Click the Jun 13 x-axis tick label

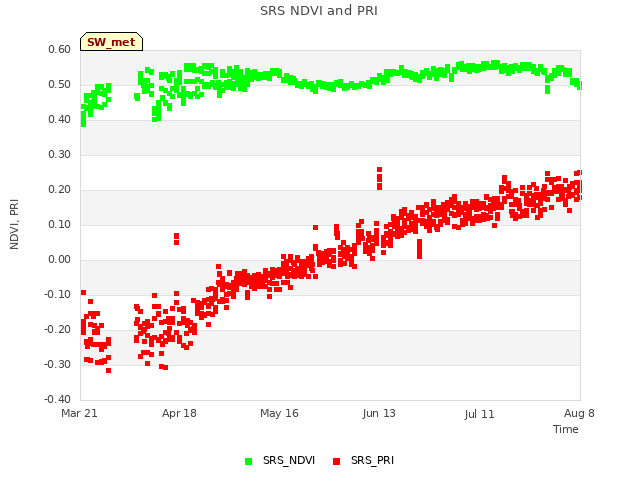379,413
